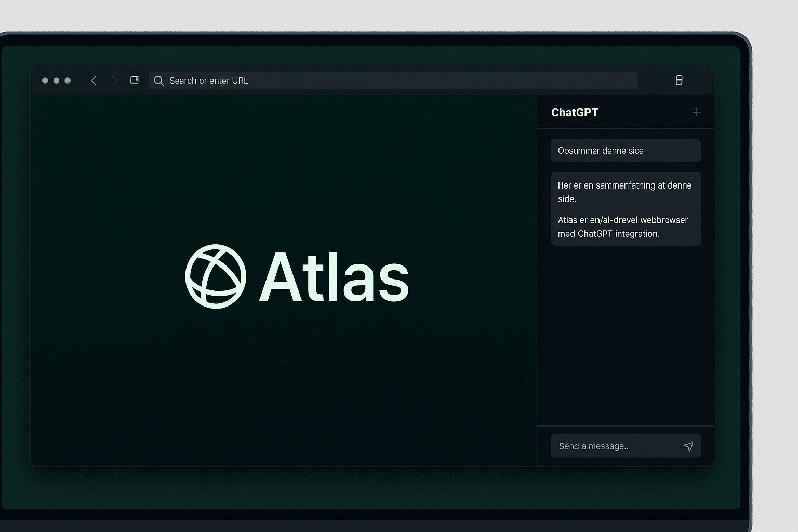Select the ChatGPT panel header

click(575, 112)
